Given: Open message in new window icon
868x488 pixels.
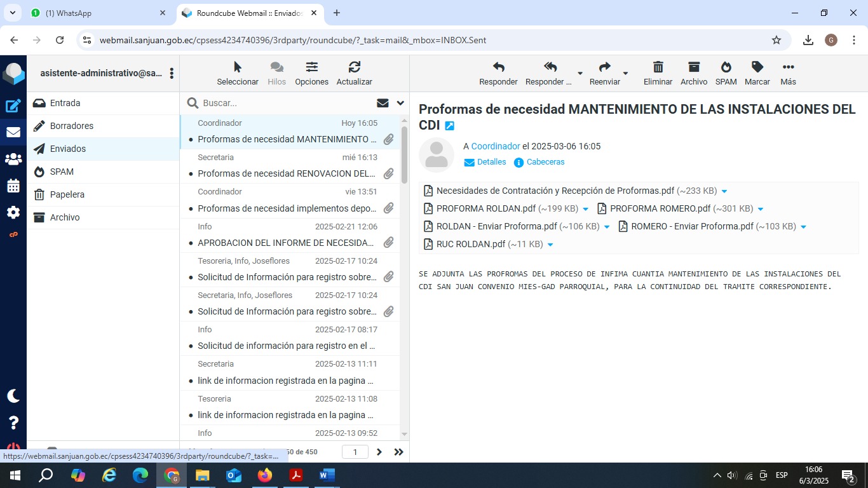Looking at the screenshot, I should pos(449,126).
